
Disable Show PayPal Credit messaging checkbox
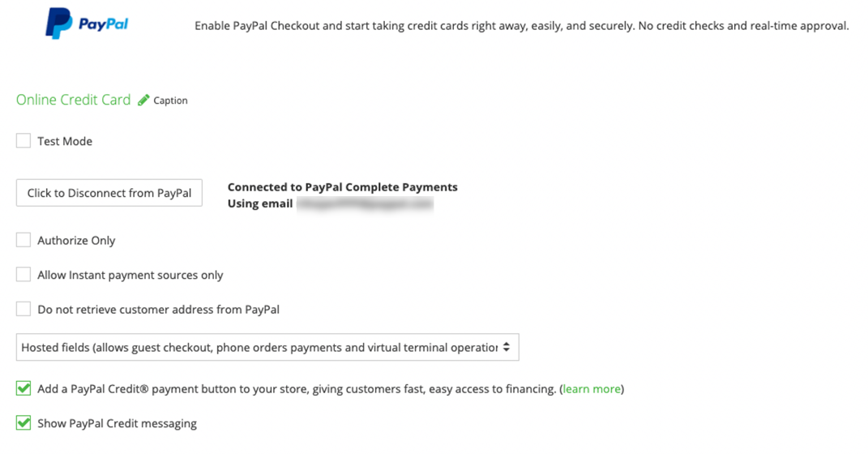[24, 423]
